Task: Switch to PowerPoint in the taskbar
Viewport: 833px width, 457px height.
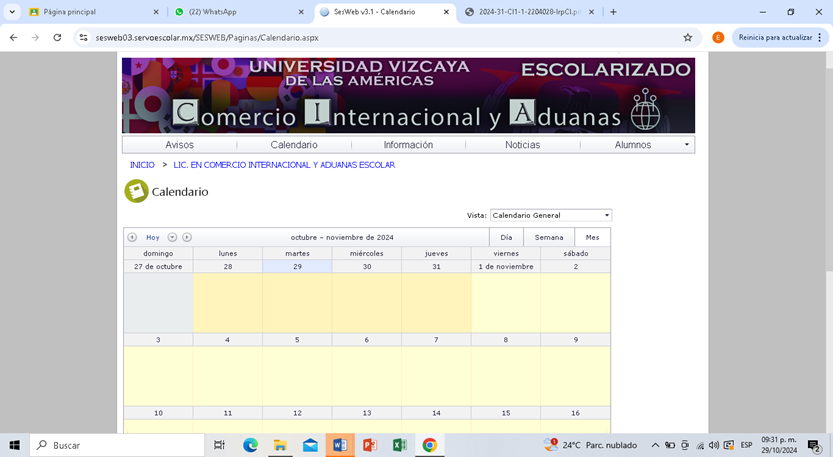Action: (x=370, y=445)
